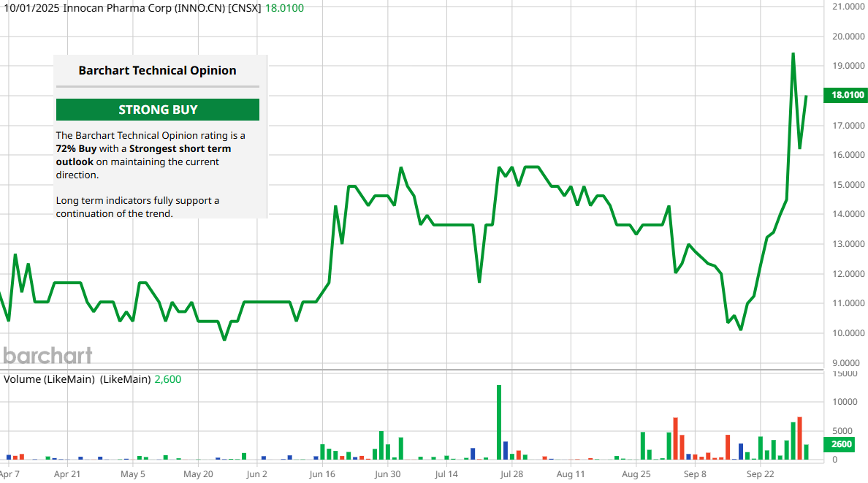Click the green STRONG BUY banner
This screenshot has height=483, width=868.
point(158,110)
